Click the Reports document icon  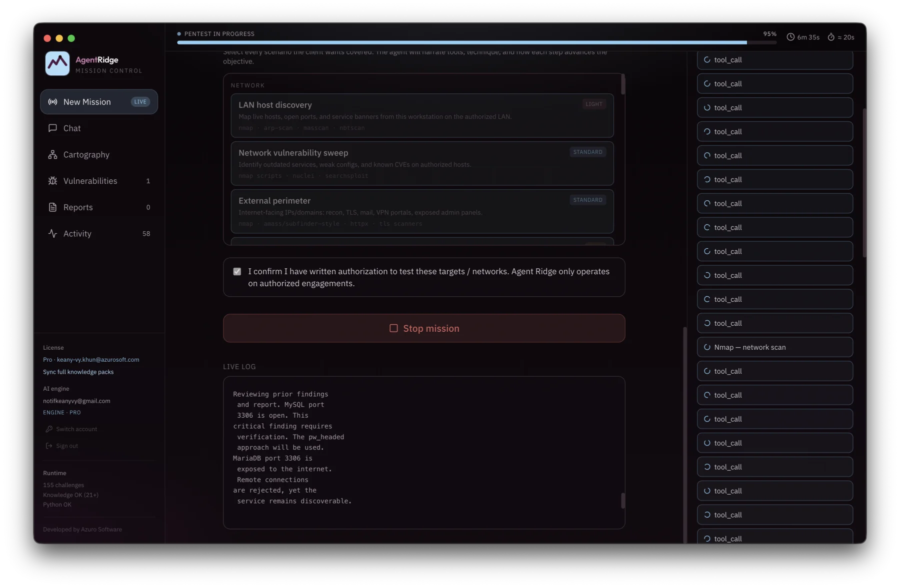click(x=52, y=207)
